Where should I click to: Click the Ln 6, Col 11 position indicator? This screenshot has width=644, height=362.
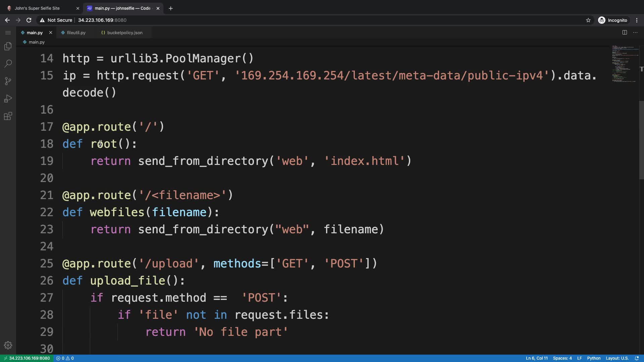pyautogui.click(x=537, y=358)
